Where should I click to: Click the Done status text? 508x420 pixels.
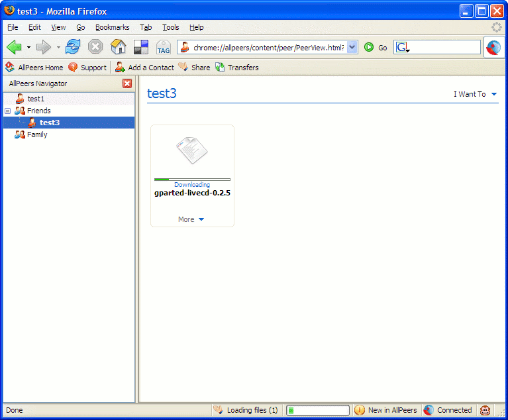click(15, 410)
